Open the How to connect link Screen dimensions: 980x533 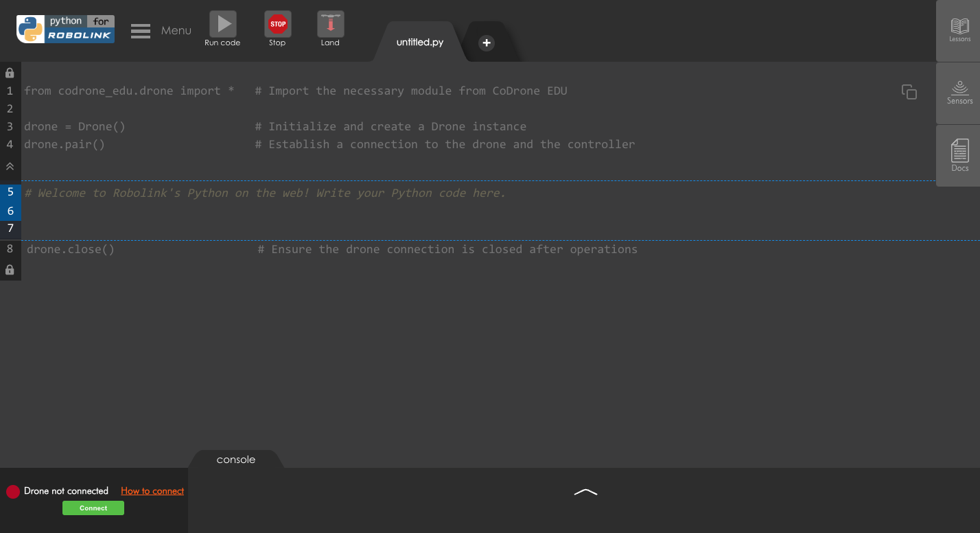(152, 491)
